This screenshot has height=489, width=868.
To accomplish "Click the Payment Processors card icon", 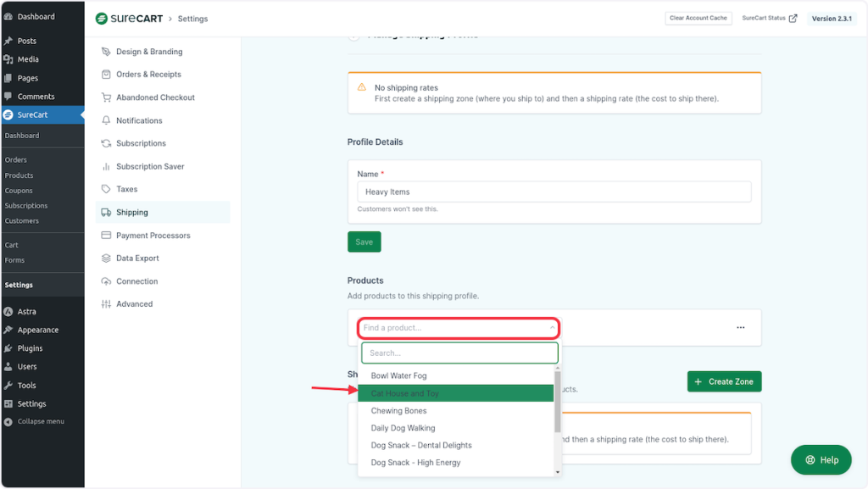I will pos(106,236).
